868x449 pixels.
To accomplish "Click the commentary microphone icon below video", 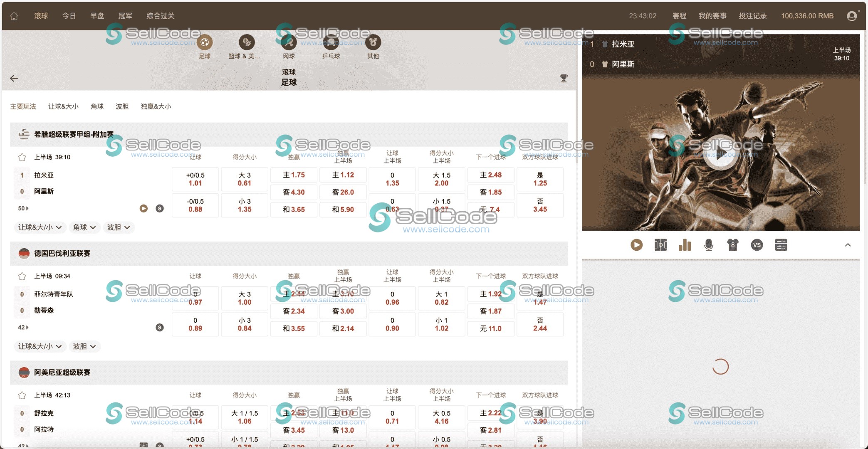I will click(x=708, y=245).
